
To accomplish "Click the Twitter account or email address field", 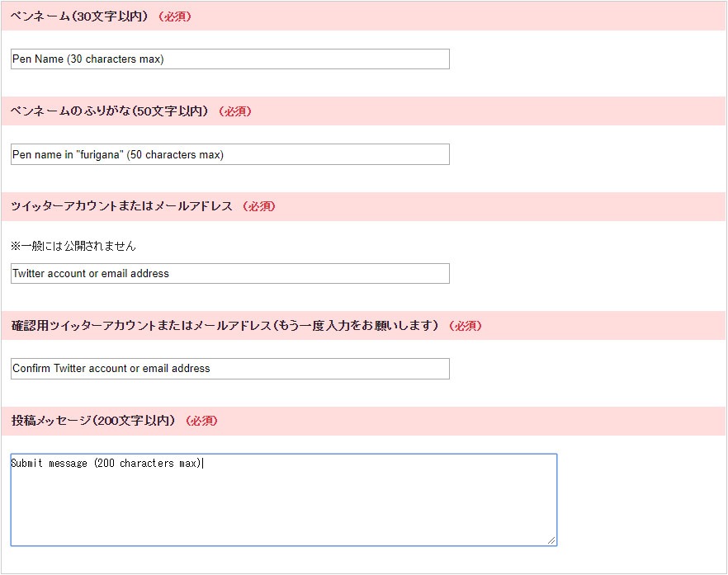I will (229, 274).
